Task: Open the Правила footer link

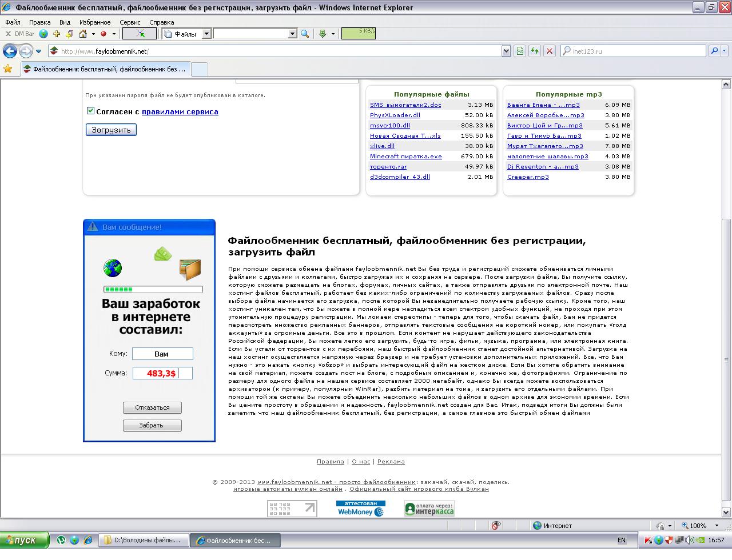Action: 331,461
